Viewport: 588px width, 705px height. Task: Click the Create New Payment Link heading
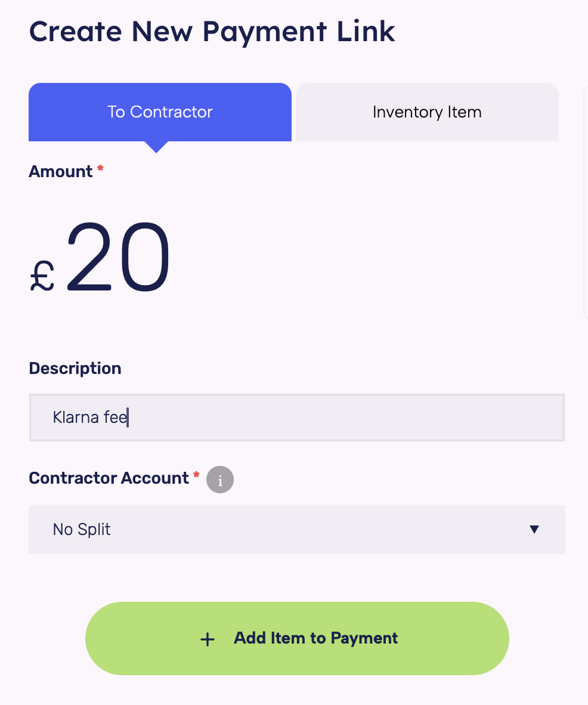coord(212,31)
